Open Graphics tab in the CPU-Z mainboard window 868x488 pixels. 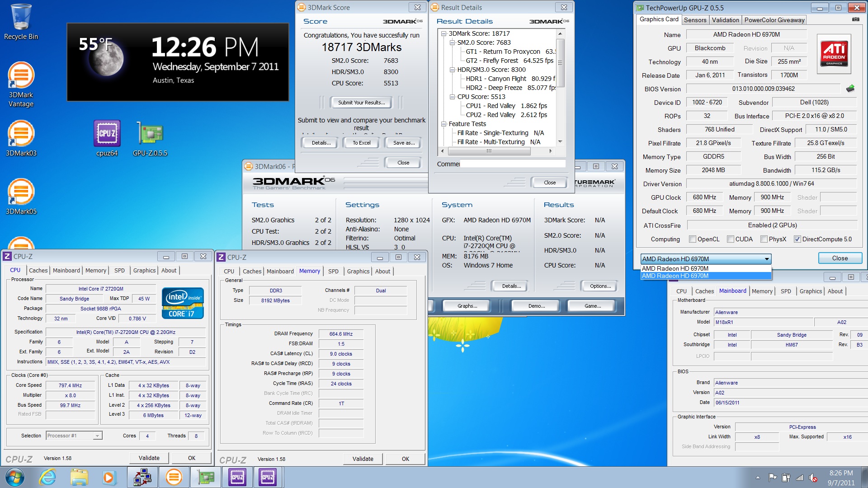[x=811, y=291]
